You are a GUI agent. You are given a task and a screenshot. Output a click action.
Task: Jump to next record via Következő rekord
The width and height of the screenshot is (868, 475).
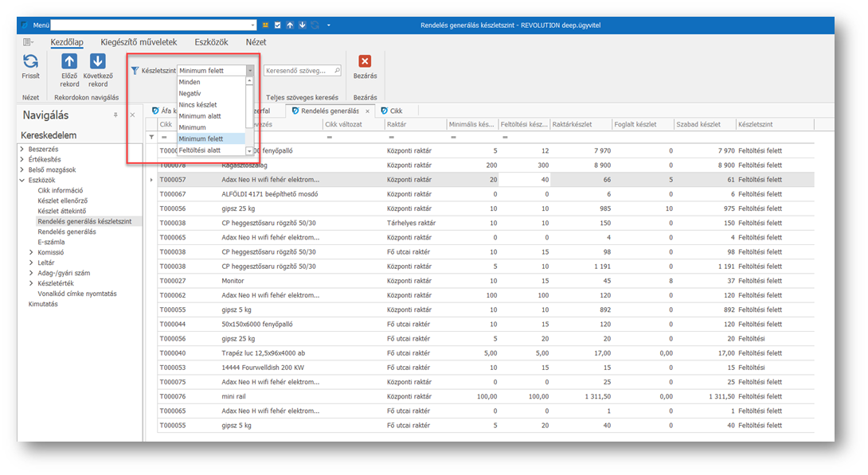click(x=97, y=62)
